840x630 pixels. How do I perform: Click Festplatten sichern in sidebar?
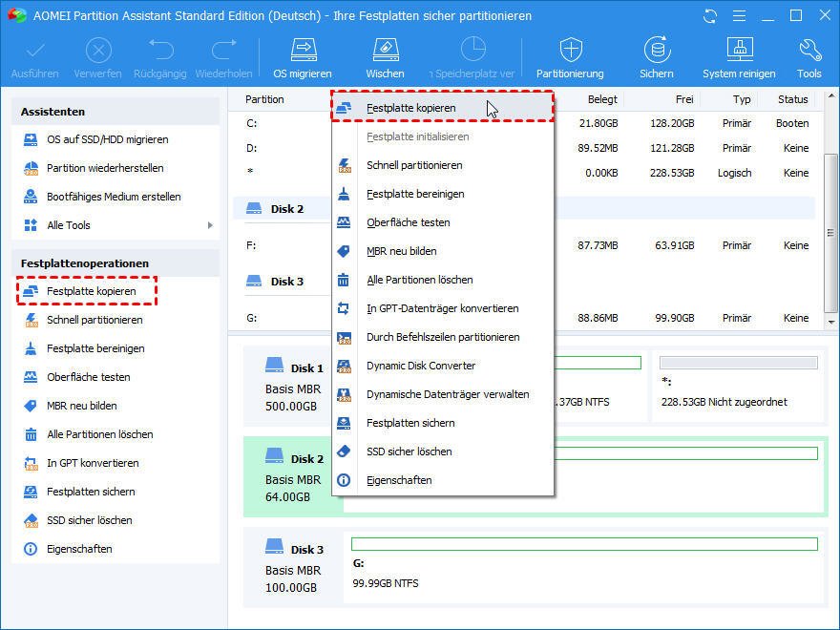coord(79,492)
